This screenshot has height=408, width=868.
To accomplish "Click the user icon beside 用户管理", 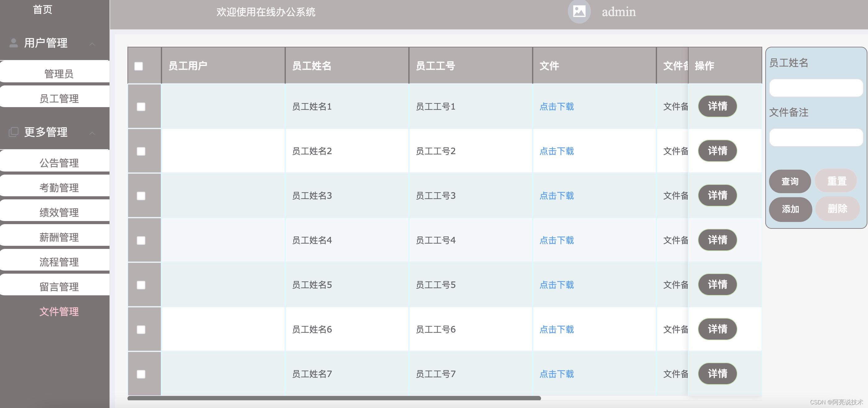I will [x=14, y=43].
